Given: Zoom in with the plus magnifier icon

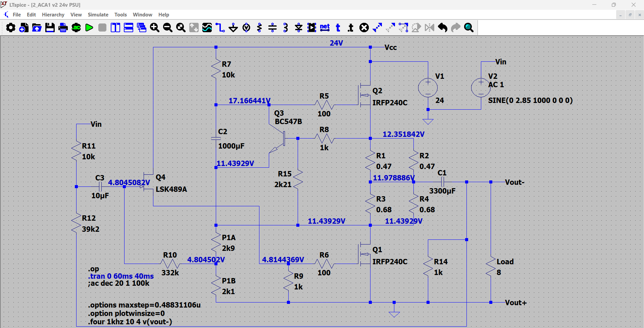Looking at the screenshot, I should tap(155, 28).
